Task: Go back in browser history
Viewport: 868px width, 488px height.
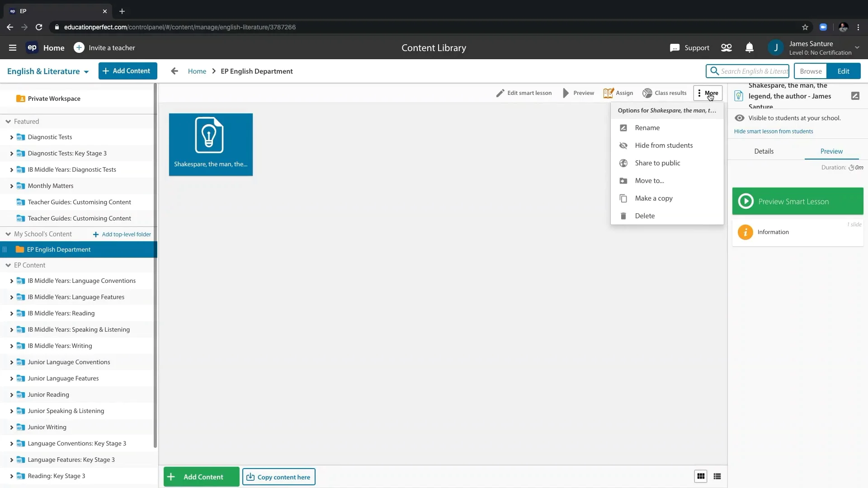Action: (10, 27)
